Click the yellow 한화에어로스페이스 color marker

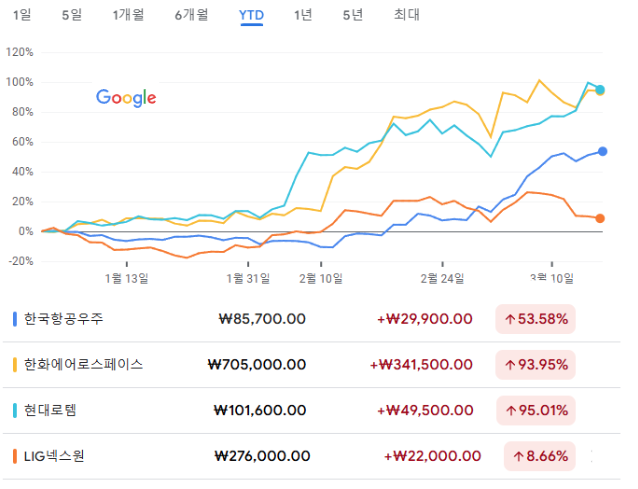coord(15,365)
